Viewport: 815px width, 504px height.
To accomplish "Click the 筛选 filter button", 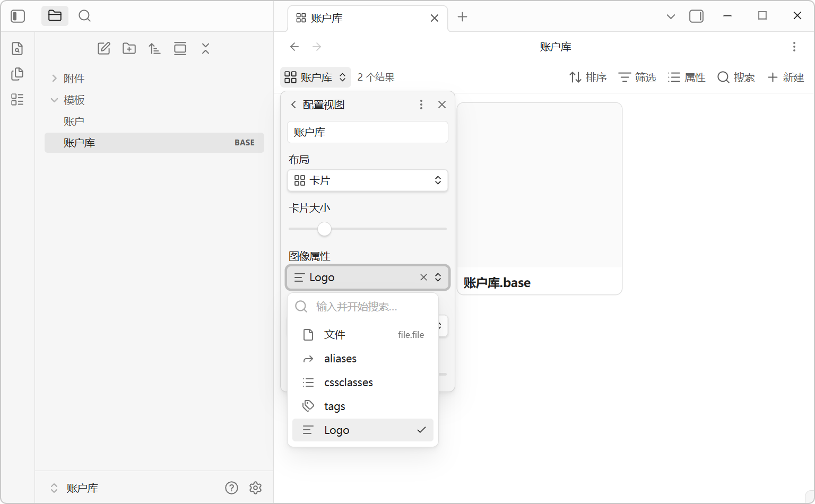I will click(x=637, y=77).
